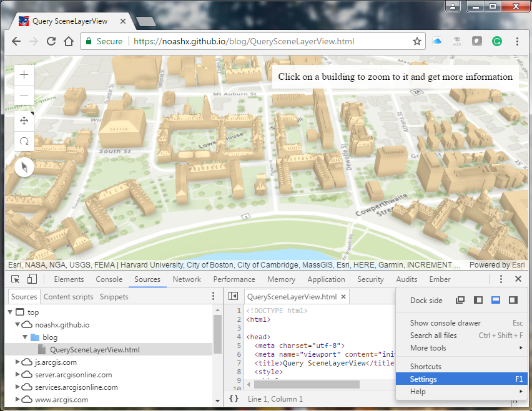Bookmark page with the star icon
This screenshot has width=532, height=411.
pyautogui.click(x=416, y=41)
